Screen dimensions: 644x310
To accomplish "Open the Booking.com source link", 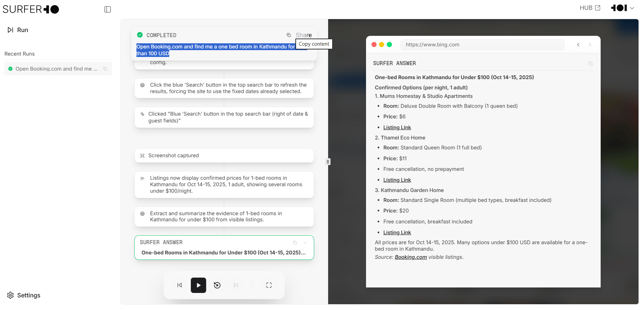I will coord(411,257).
